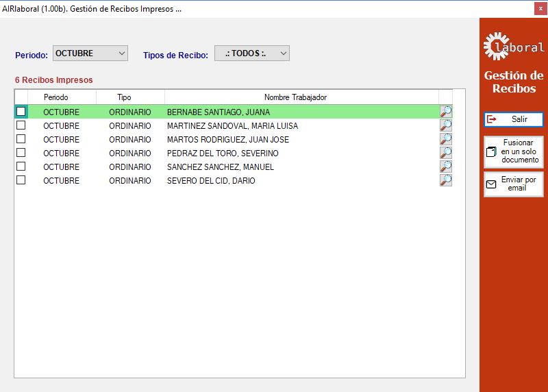Open the Periodo dropdown showing OCTUBRE

(x=90, y=53)
